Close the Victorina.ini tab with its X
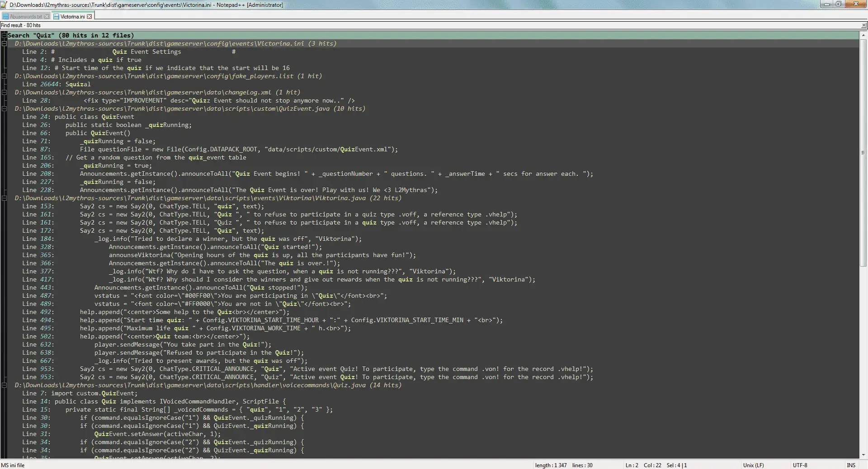Viewport: 868px width, 469px height. click(x=90, y=17)
